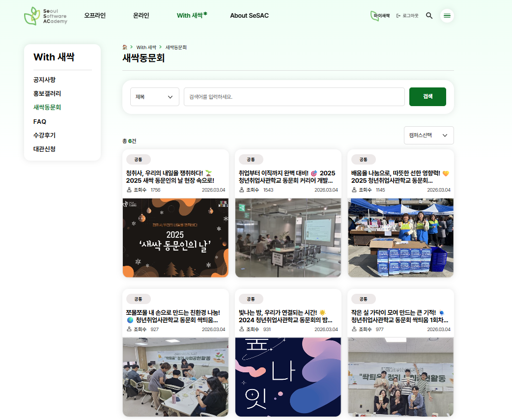Select FAQ in the sidebar

click(40, 121)
